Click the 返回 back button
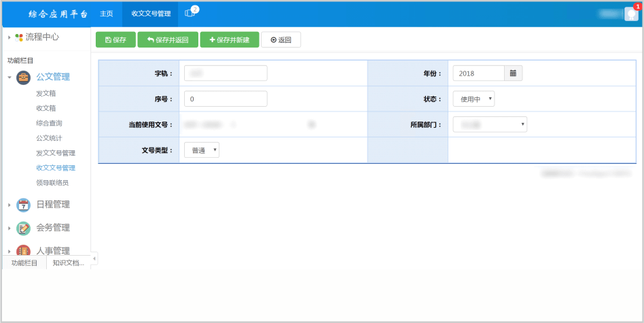The height and width of the screenshot is (323, 644). coord(281,40)
